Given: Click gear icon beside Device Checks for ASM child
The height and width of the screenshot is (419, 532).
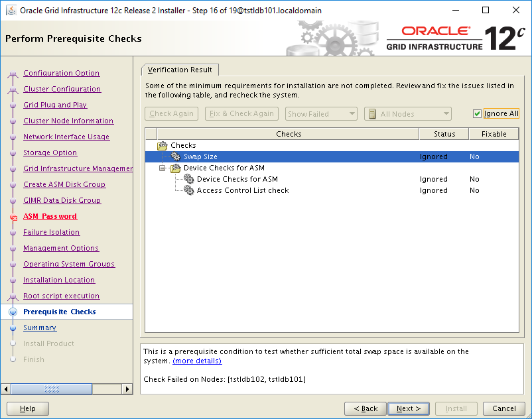Looking at the screenshot, I should point(188,178).
